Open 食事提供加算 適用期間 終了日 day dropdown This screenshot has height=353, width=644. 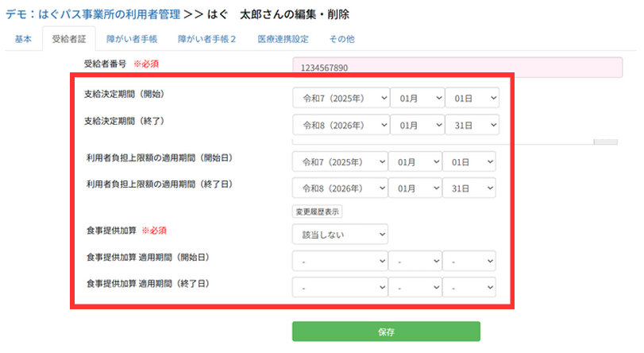pyautogui.click(x=469, y=286)
